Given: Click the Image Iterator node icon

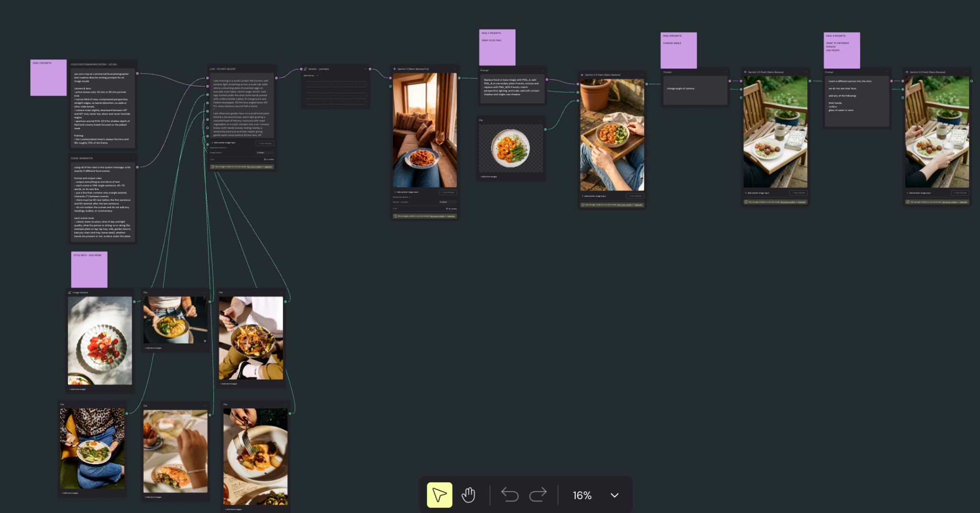Looking at the screenshot, I should (70, 292).
